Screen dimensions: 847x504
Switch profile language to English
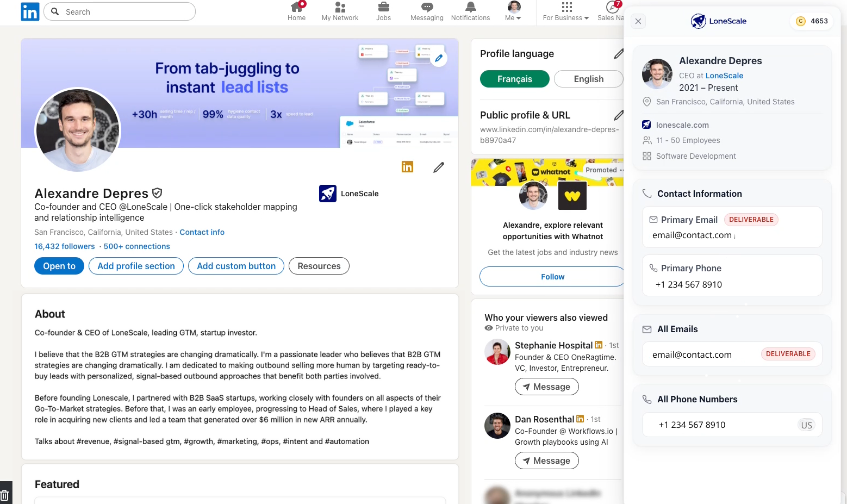pyautogui.click(x=589, y=79)
